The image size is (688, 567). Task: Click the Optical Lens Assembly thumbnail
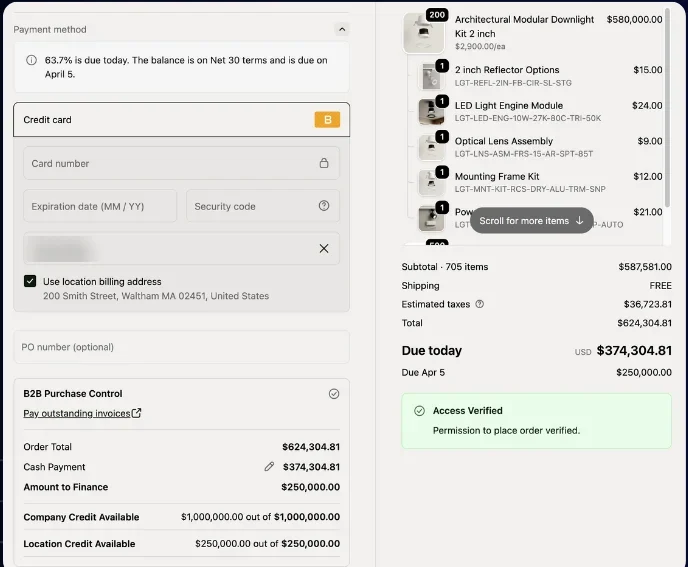pyautogui.click(x=430, y=147)
